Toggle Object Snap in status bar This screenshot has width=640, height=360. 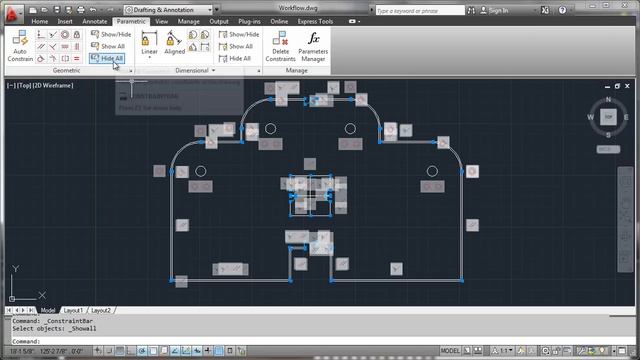click(153, 351)
